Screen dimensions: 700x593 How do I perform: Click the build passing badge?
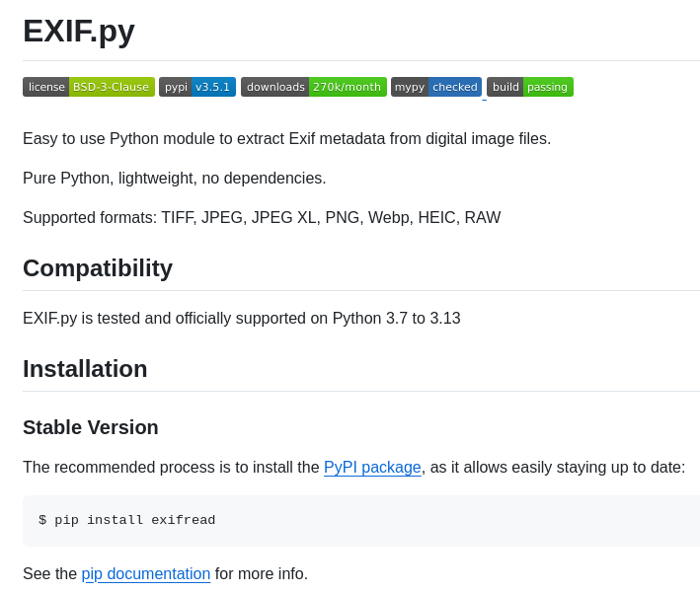tap(530, 87)
